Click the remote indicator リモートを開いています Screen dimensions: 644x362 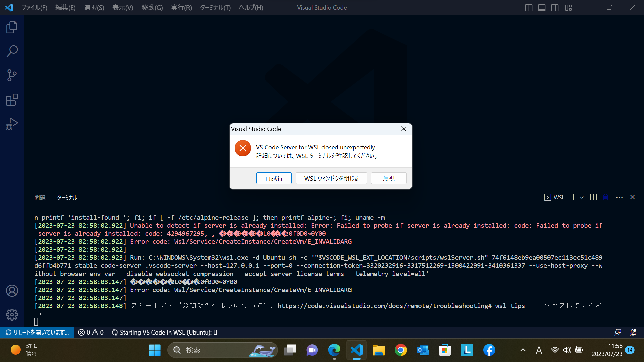(x=37, y=332)
